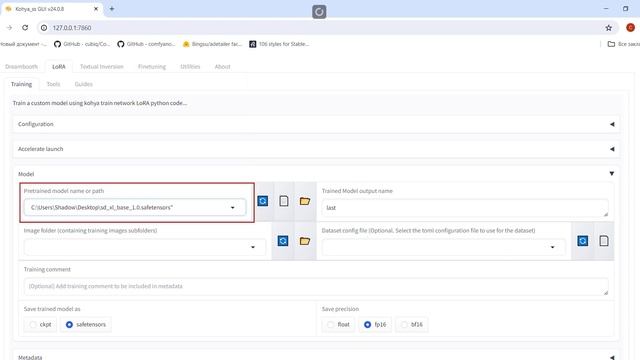The height and width of the screenshot is (360, 640).
Task: Open the browser profile avatar
Action: 630,28
